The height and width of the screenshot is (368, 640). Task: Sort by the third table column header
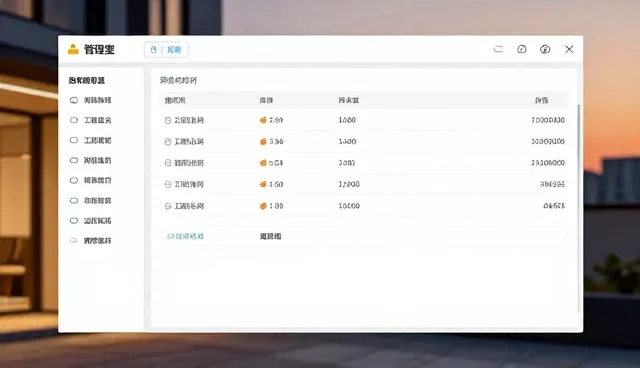[x=349, y=100]
